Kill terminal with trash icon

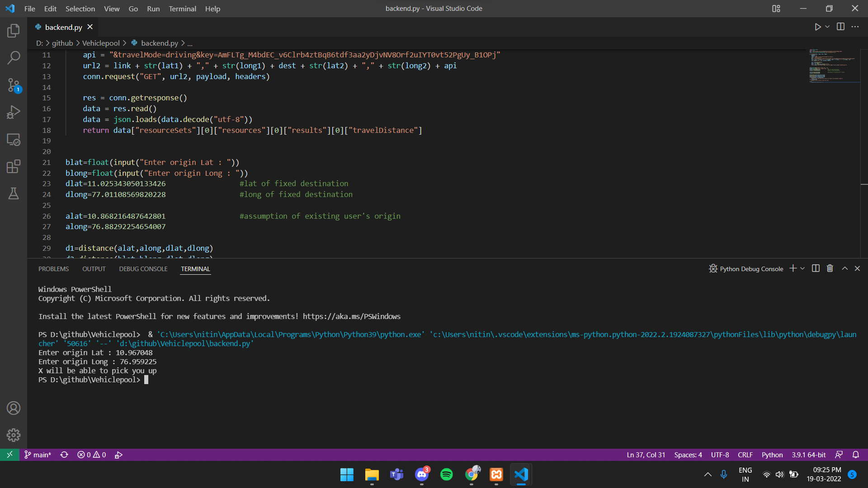[830, 268]
